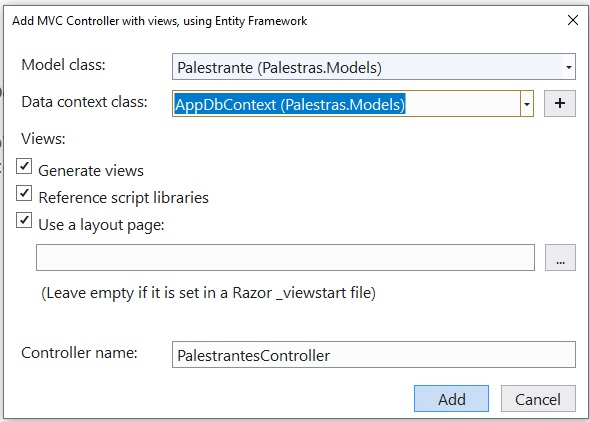Click the "Reference script libraries" label text
This screenshot has height=422, width=590.
(x=123, y=198)
